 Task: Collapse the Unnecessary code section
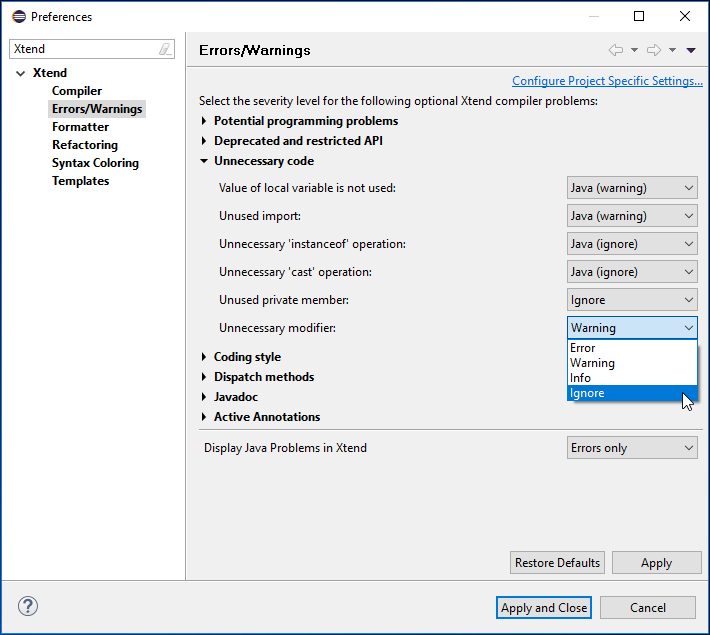point(204,161)
